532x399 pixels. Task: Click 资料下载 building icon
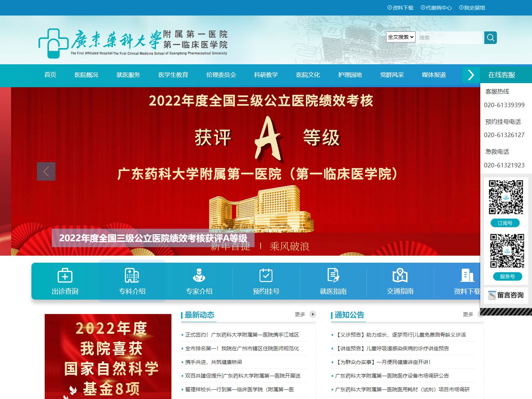click(467, 275)
